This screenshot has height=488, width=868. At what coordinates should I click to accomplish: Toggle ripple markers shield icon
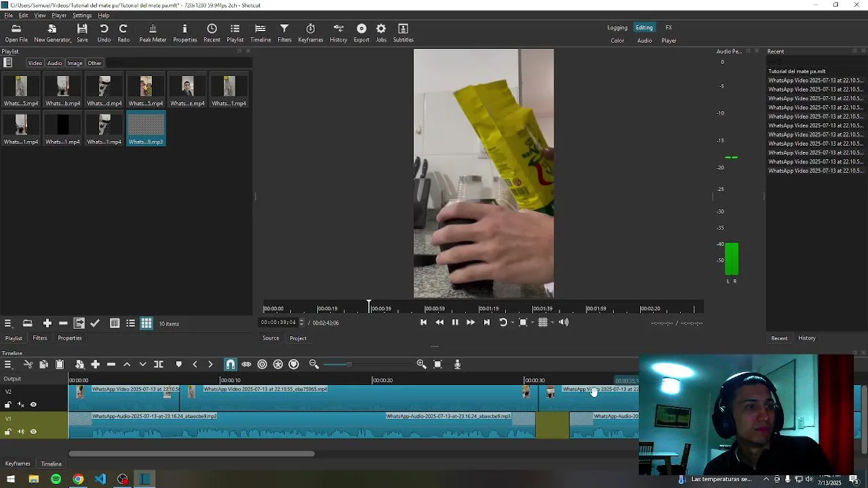(x=294, y=365)
